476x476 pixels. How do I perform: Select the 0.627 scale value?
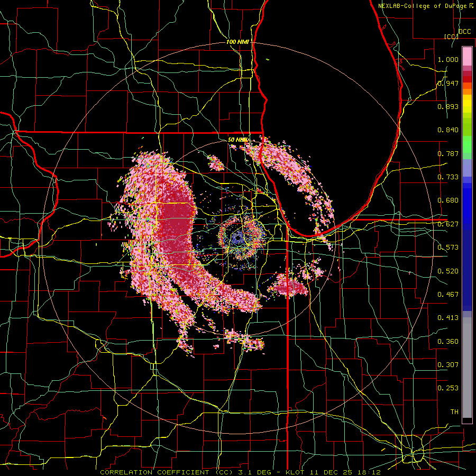pos(448,224)
